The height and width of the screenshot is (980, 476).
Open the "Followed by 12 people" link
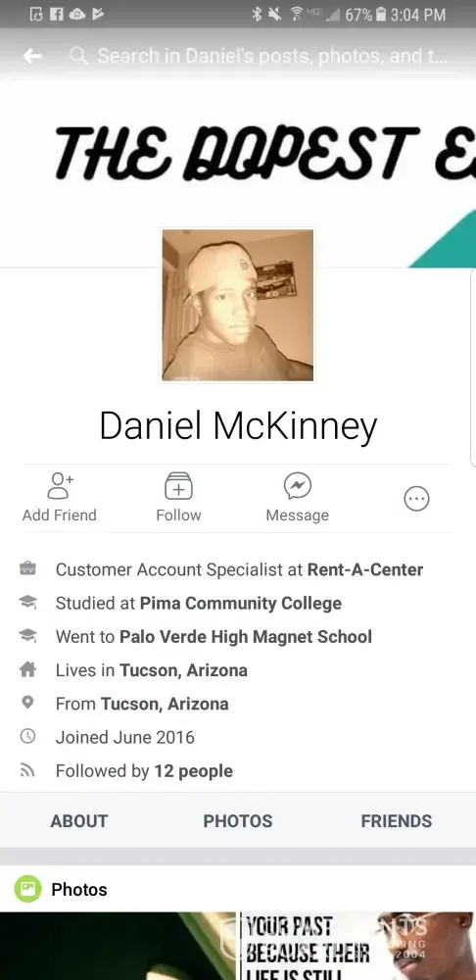[x=144, y=771]
